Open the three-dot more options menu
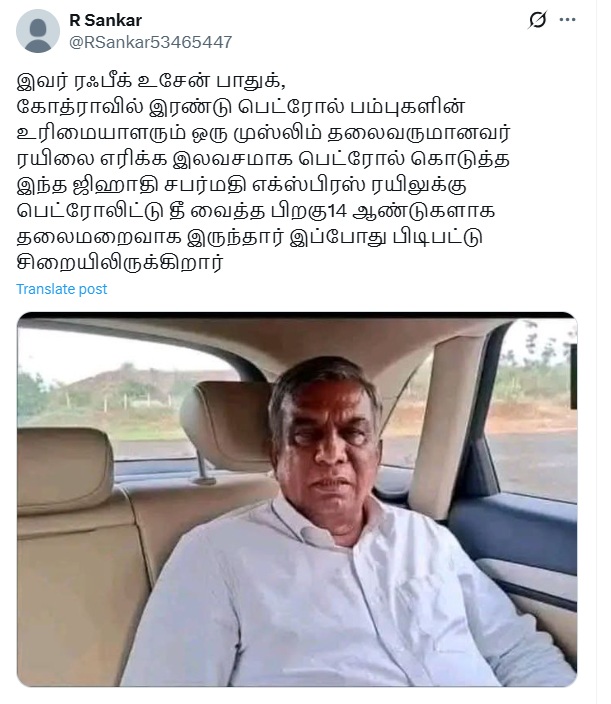Viewport: 611px width, 704px height. 567,20
